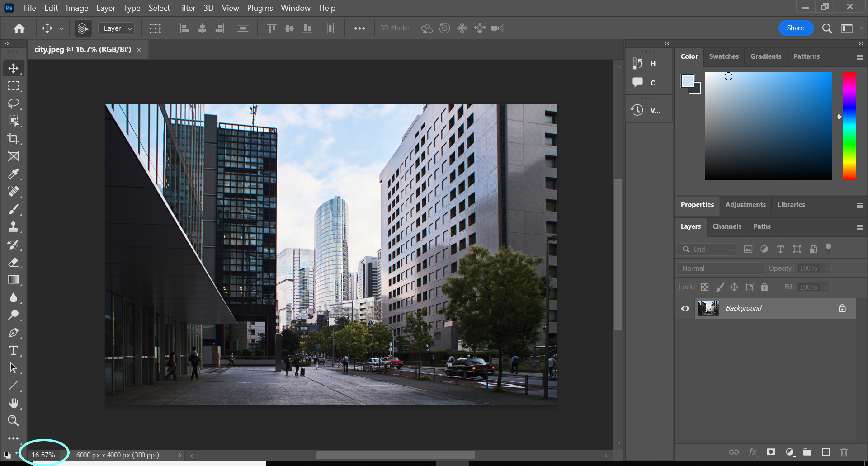
Task: Switch to the Adjustments tab
Action: click(x=745, y=205)
